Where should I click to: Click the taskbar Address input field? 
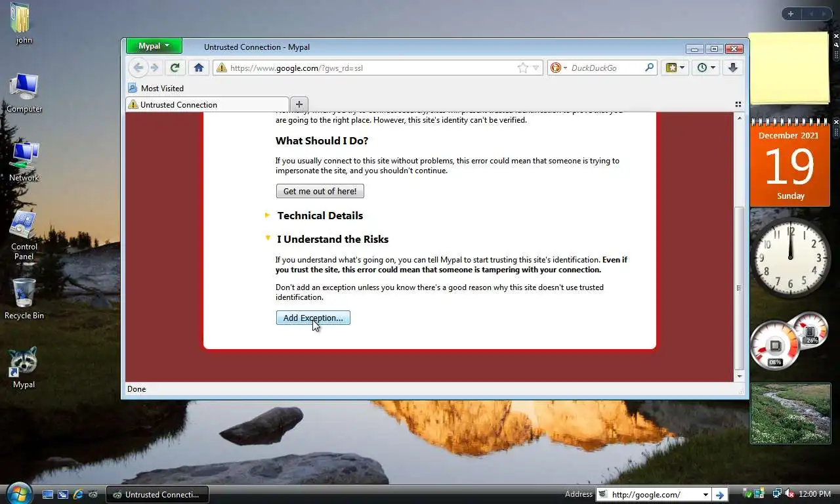pyautogui.click(x=655, y=495)
